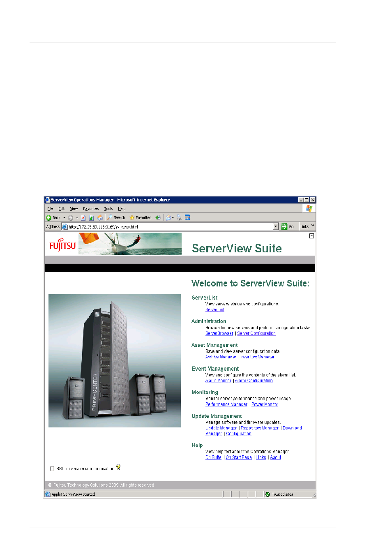Open the History toolbar icon
This screenshot has height=554, width=392.
click(x=158, y=217)
